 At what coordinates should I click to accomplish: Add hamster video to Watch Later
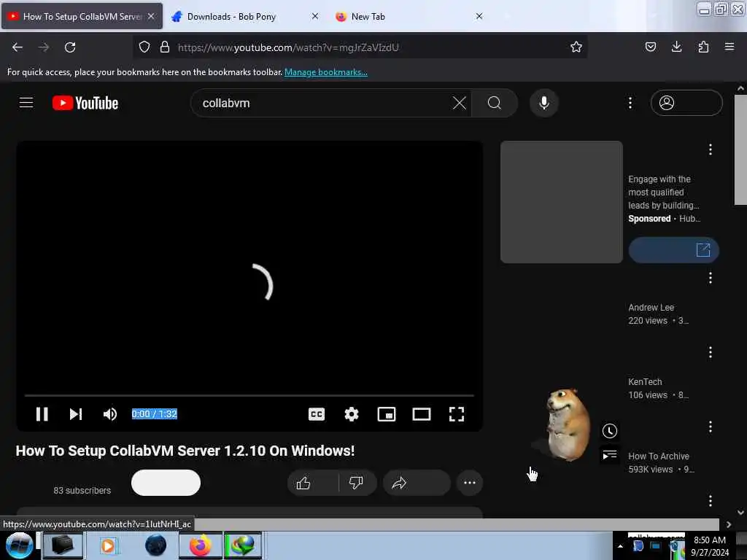(610, 431)
